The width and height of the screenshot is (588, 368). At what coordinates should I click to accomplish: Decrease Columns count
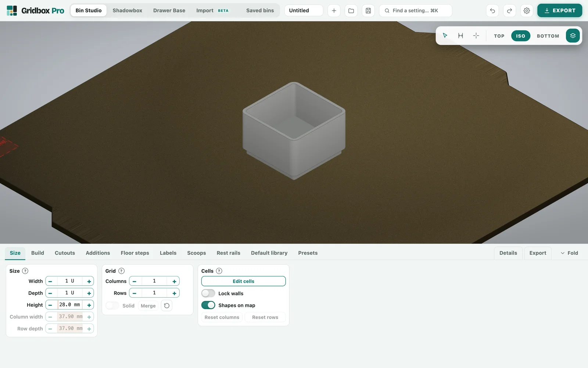(135, 281)
